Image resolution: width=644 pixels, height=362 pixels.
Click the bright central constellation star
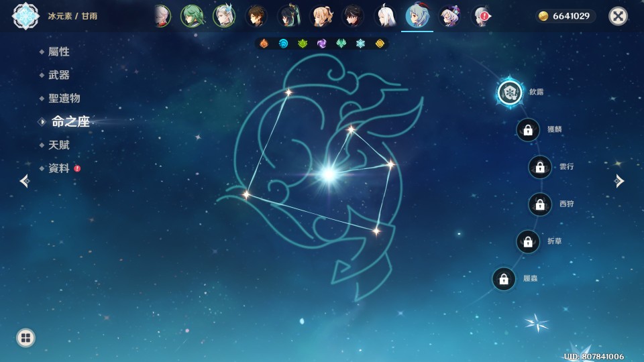coord(329,175)
